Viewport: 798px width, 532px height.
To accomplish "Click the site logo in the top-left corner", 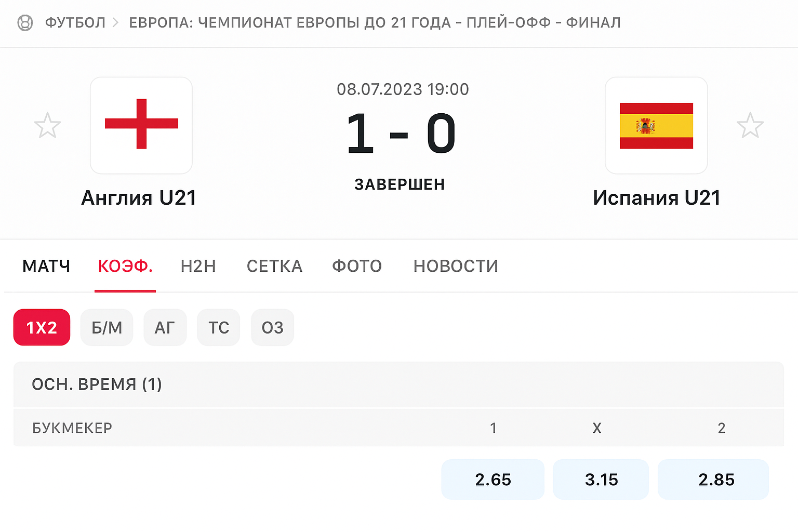I will (x=25, y=23).
